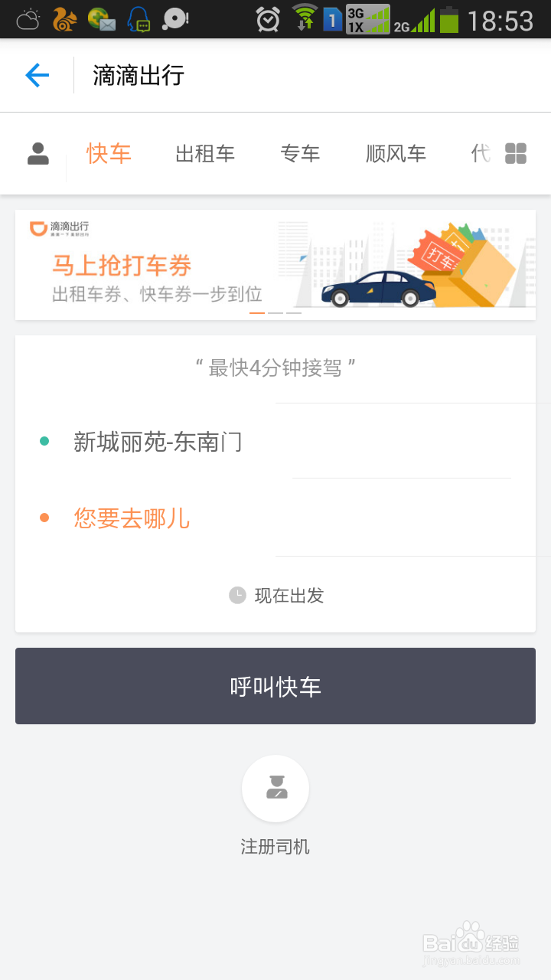This screenshot has width=551, height=980.
Task: Tap the clock icon beside 现在出发
Action: [237, 595]
